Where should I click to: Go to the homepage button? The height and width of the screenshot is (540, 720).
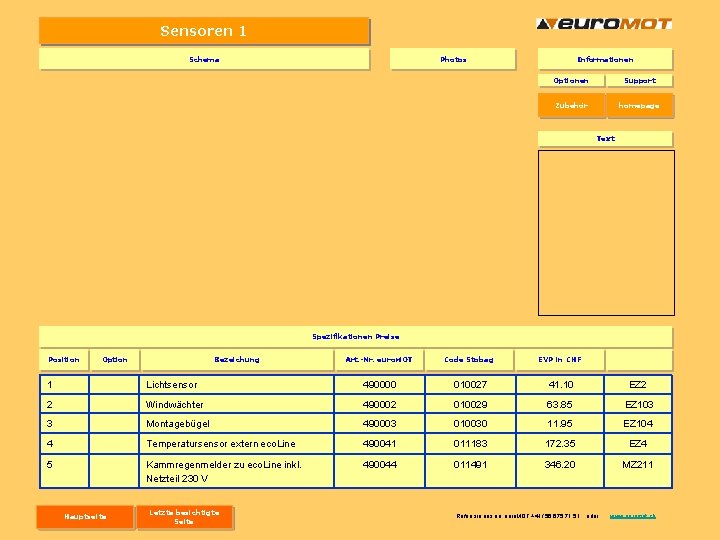click(x=639, y=106)
